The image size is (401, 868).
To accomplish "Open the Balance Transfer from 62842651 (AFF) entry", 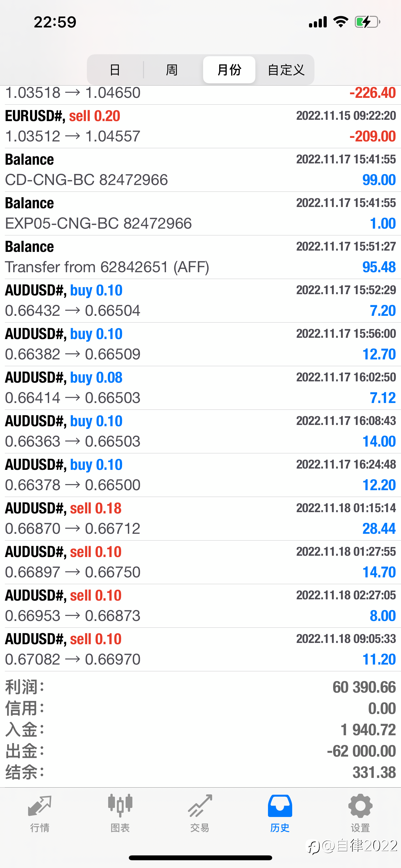I will pyautogui.click(x=200, y=257).
